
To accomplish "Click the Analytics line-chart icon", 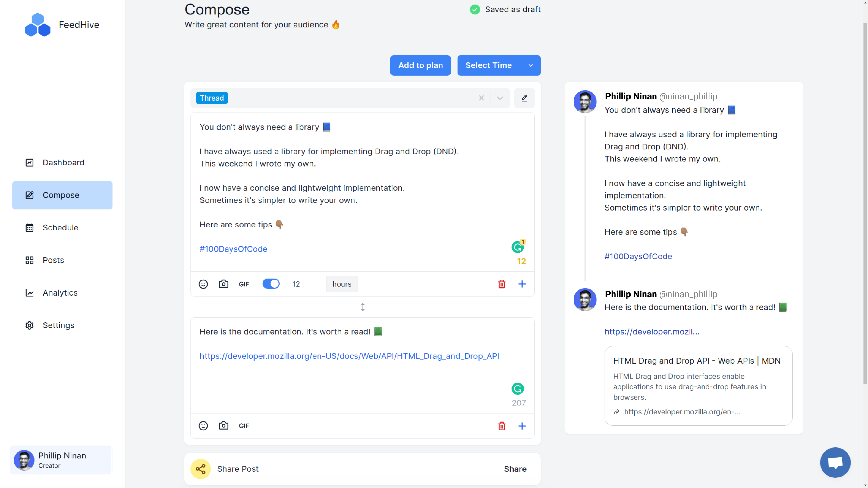I will (30, 293).
